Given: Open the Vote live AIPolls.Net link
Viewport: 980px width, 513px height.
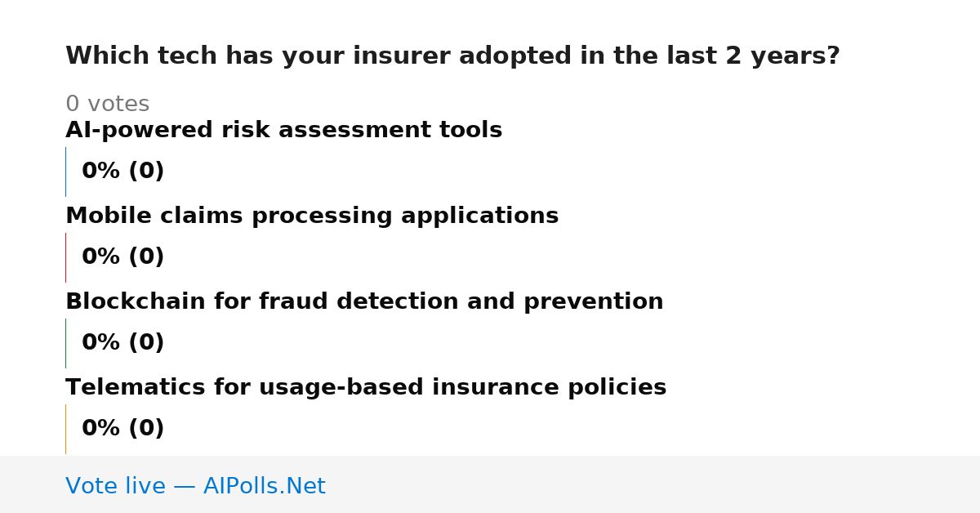Looking at the screenshot, I should point(195,486).
